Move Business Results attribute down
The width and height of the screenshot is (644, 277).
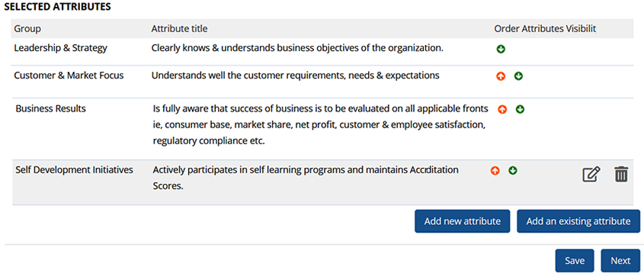pyautogui.click(x=520, y=110)
